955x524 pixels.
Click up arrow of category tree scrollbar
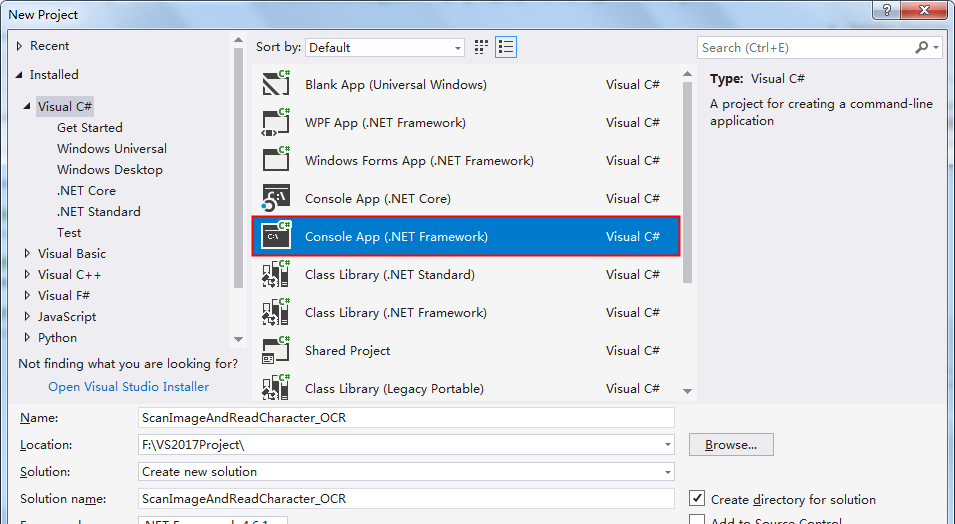[238, 40]
